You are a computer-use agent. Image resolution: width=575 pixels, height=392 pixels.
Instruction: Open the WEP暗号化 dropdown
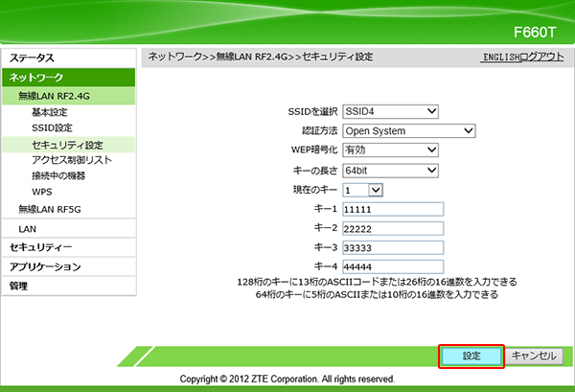[x=390, y=150]
